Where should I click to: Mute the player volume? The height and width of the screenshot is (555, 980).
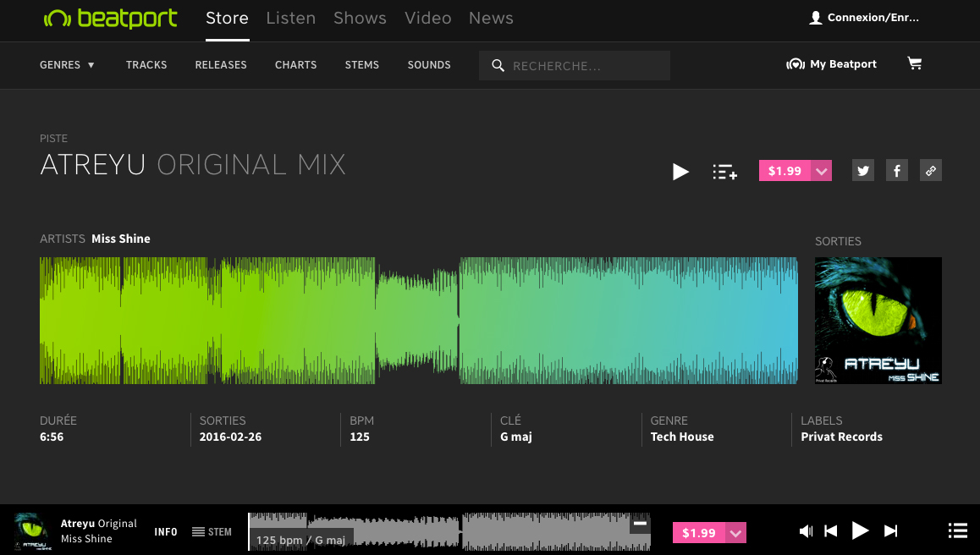tap(806, 531)
